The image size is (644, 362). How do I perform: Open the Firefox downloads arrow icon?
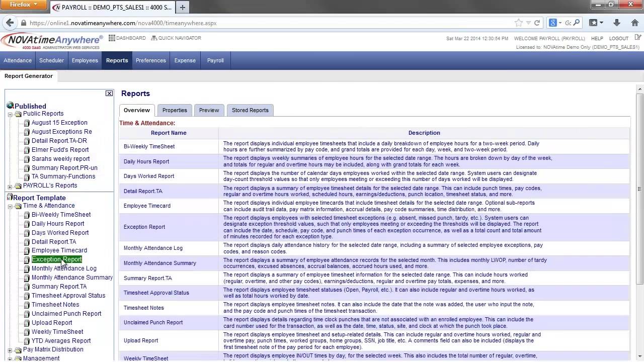tap(617, 23)
